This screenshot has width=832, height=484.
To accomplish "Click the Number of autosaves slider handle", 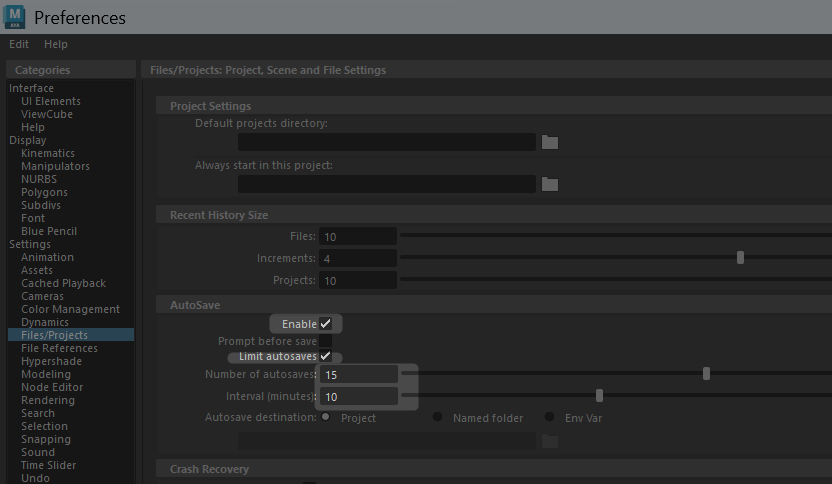I will [x=706, y=374].
